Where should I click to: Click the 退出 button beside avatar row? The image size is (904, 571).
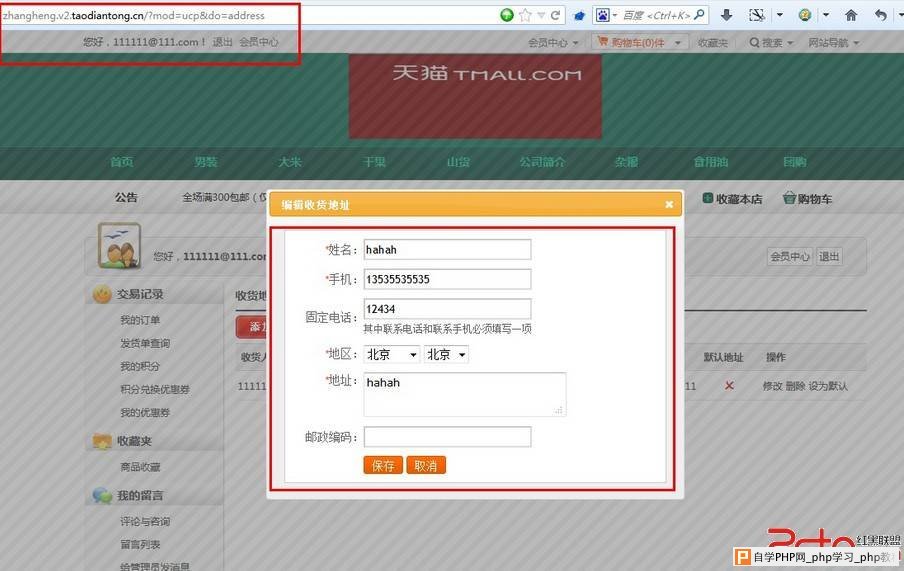tap(829, 257)
